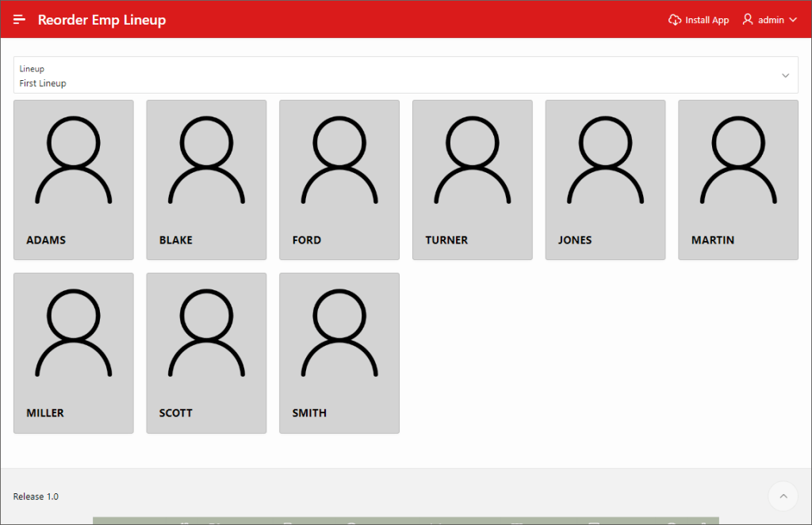Open the hamburger navigation menu
The height and width of the screenshot is (525, 812).
[20, 20]
